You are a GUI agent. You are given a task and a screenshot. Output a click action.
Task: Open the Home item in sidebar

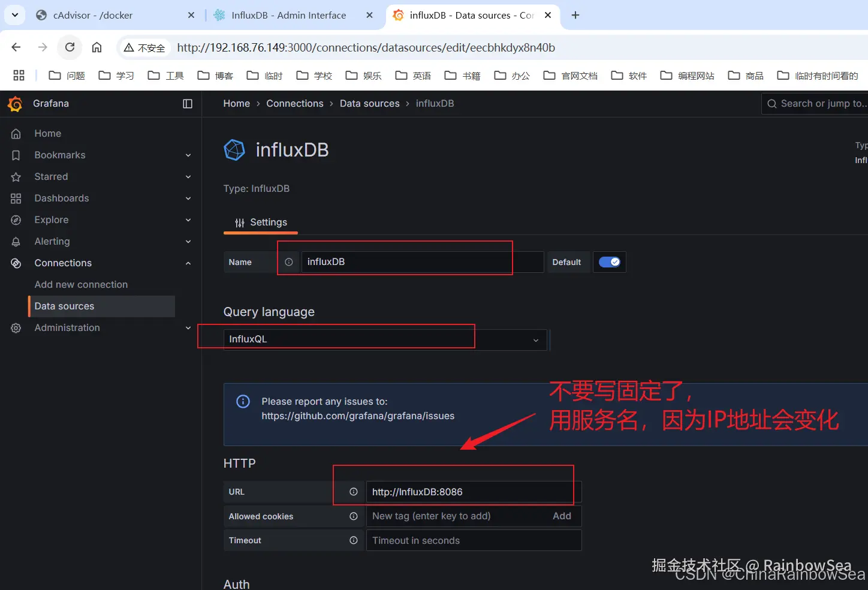point(47,134)
